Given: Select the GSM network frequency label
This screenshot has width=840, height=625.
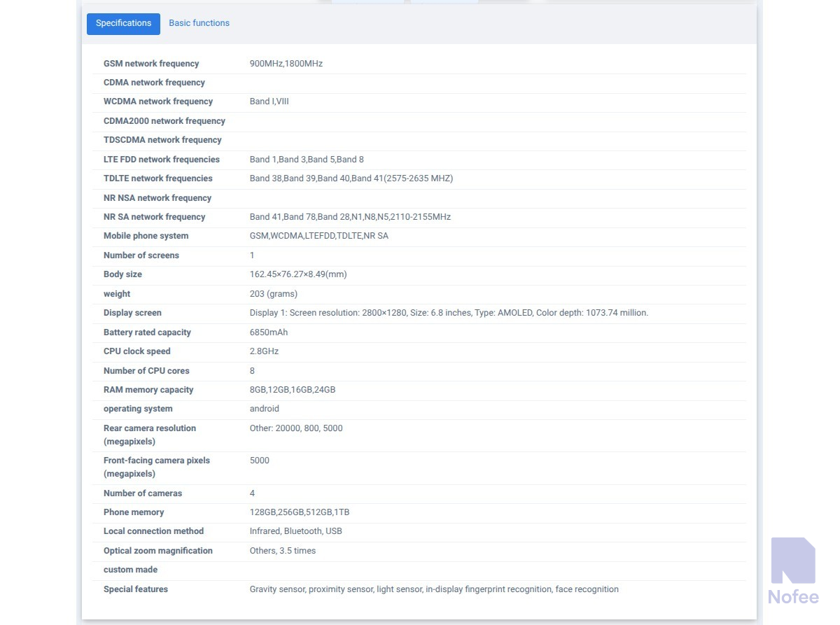Looking at the screenshot, I should [x=151, y=64].
